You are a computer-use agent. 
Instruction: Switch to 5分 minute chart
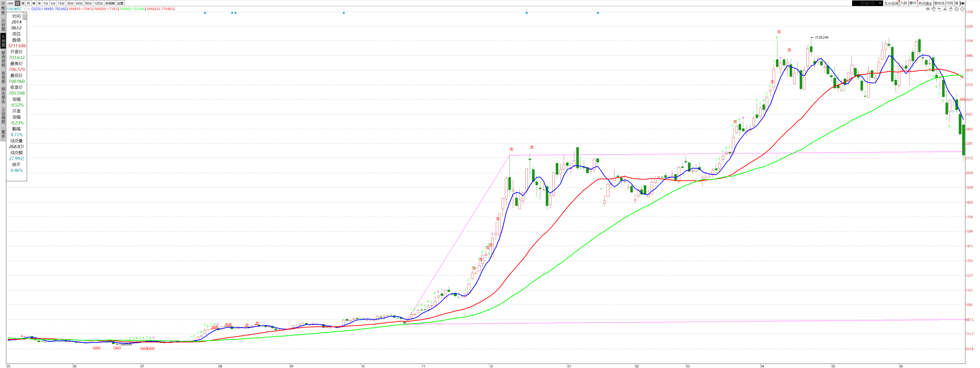point(53,3)
